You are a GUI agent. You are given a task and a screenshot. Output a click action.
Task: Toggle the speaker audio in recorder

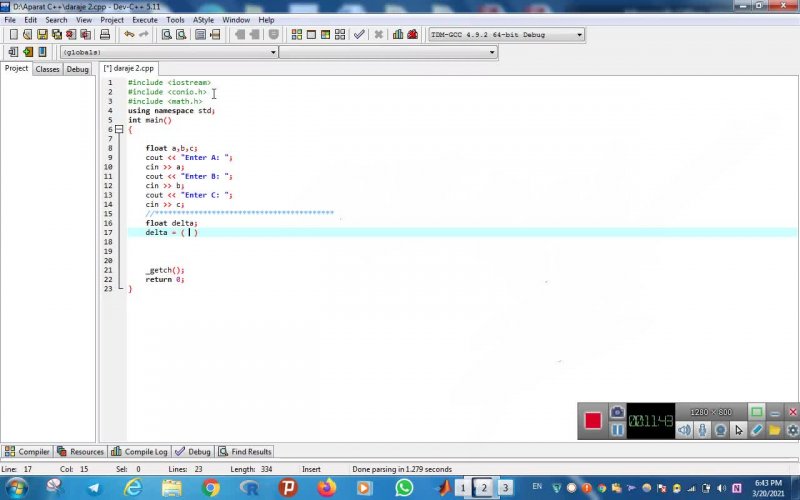684,430
